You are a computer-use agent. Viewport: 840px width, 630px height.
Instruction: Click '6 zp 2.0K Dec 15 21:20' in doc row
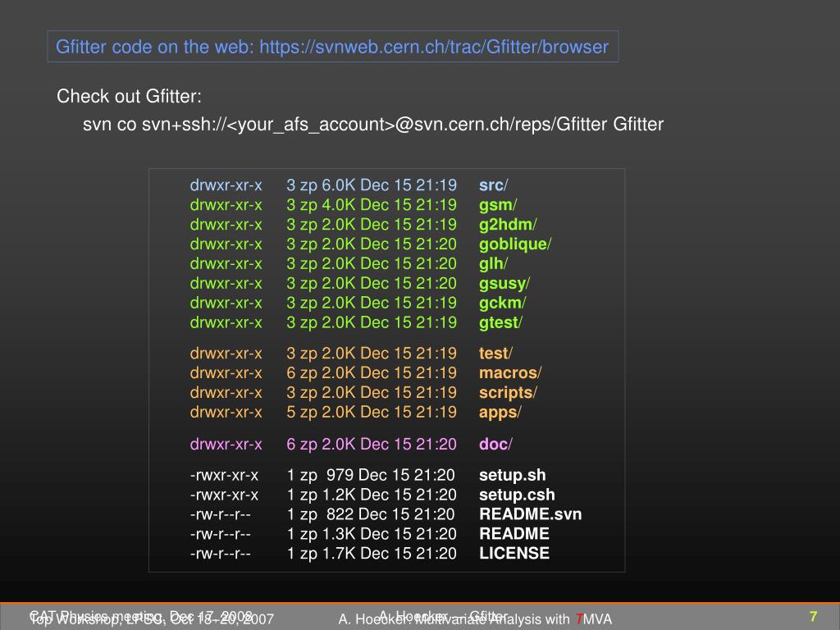click(372, 444)
